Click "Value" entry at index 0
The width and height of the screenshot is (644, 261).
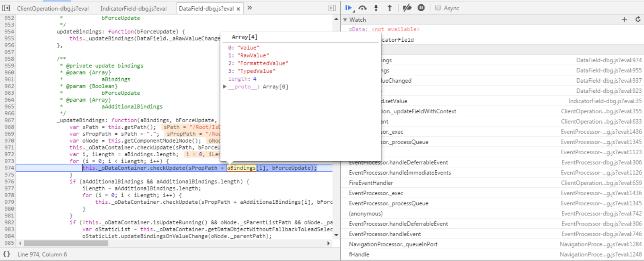point(244,48)
